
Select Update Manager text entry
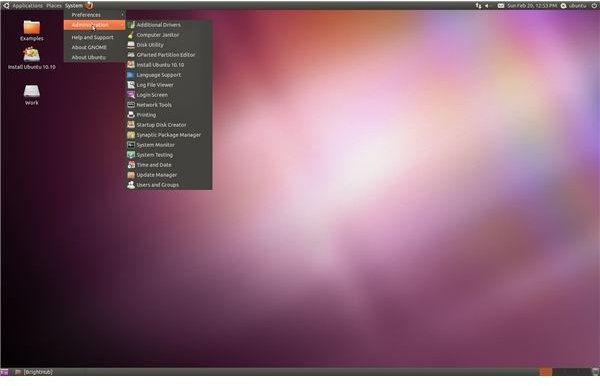click(x=157, y=175)
